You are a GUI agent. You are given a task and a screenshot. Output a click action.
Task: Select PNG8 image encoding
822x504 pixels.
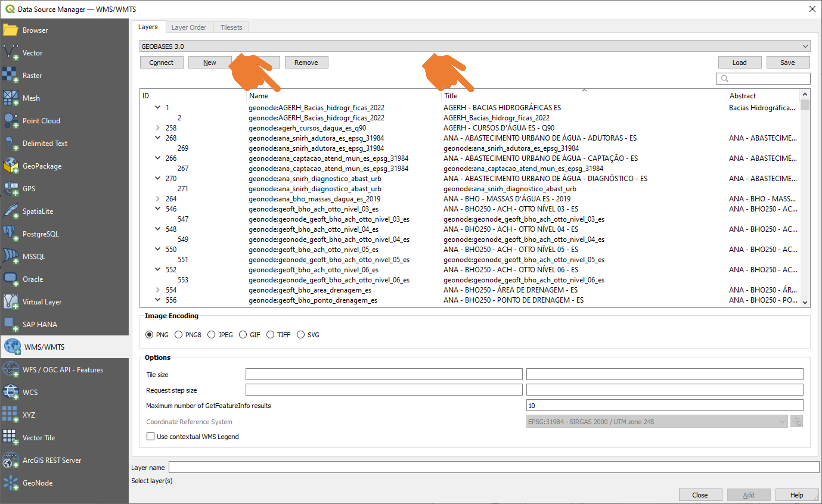178,335
